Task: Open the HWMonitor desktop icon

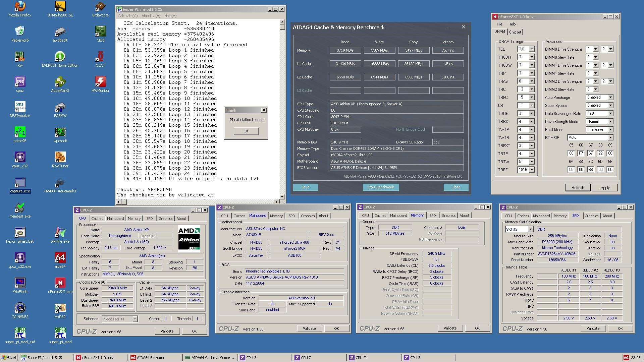Action: [x=100, y=84]
